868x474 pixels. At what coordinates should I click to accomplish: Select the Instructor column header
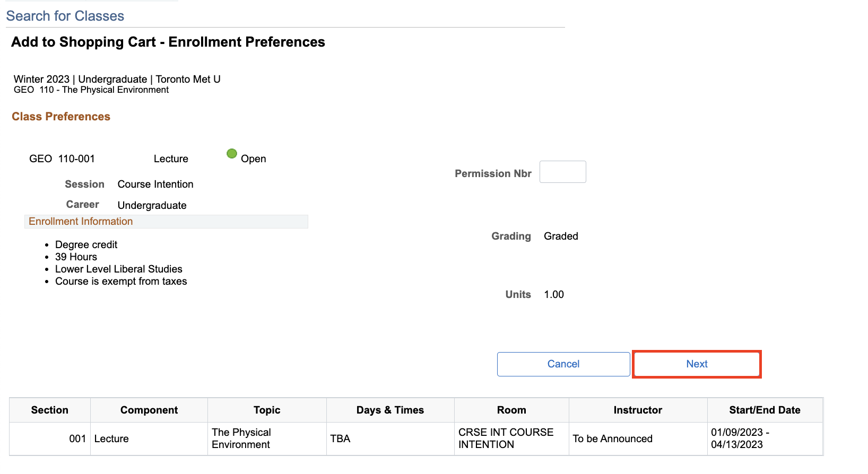pyautogui.click(x=638, y=410)
